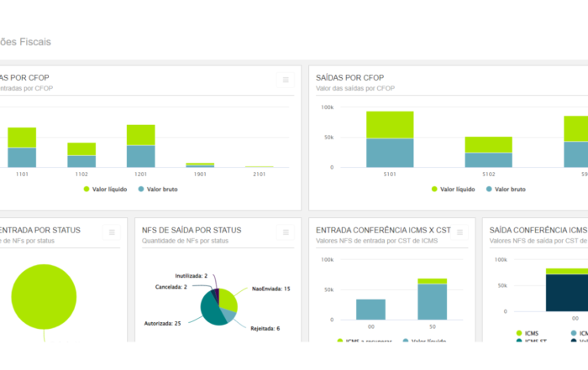Image resolution: width=588 pixels, height=370 pixels.
Task: Click the 'ENTRADA CONFERÊNCIA ICMS X CST' title
Action: click(383, 230)
